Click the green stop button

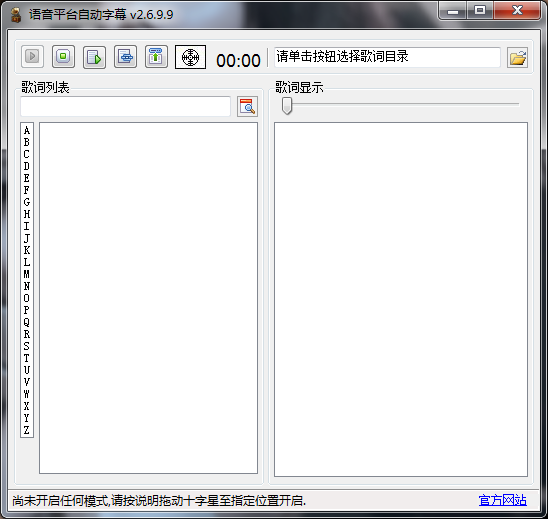[x=63, y=56]
